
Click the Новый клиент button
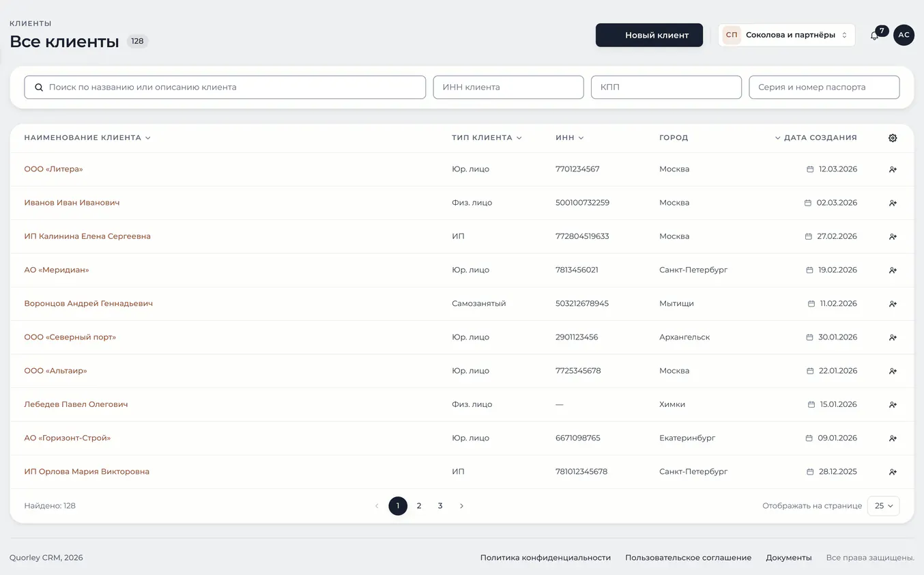[649, 35]
